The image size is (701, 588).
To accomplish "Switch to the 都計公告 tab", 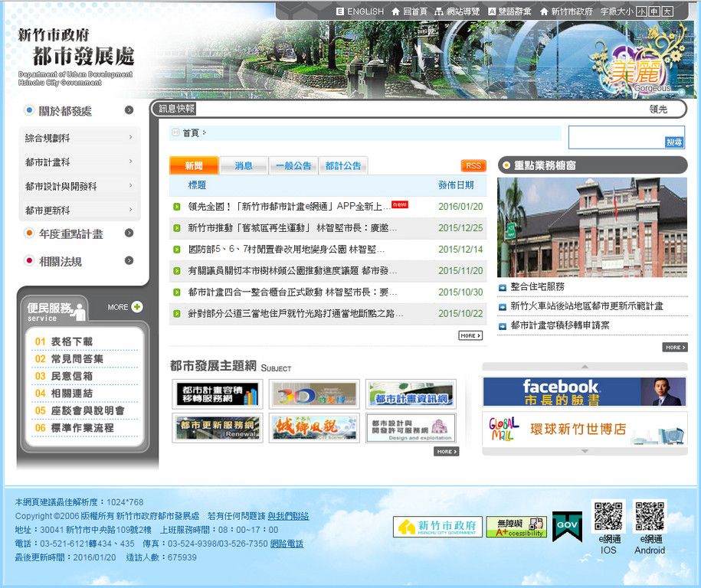I will [x=342, y=165].
